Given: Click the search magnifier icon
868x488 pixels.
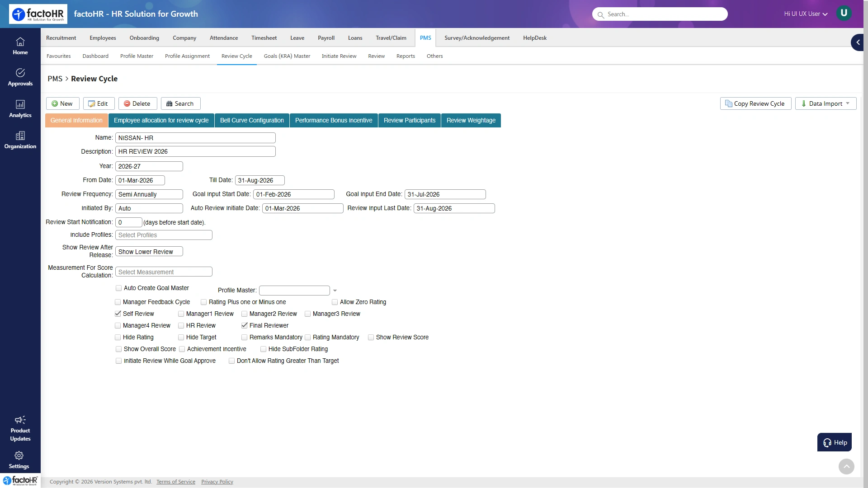Looking at the screenshot, I should point(600,15).
